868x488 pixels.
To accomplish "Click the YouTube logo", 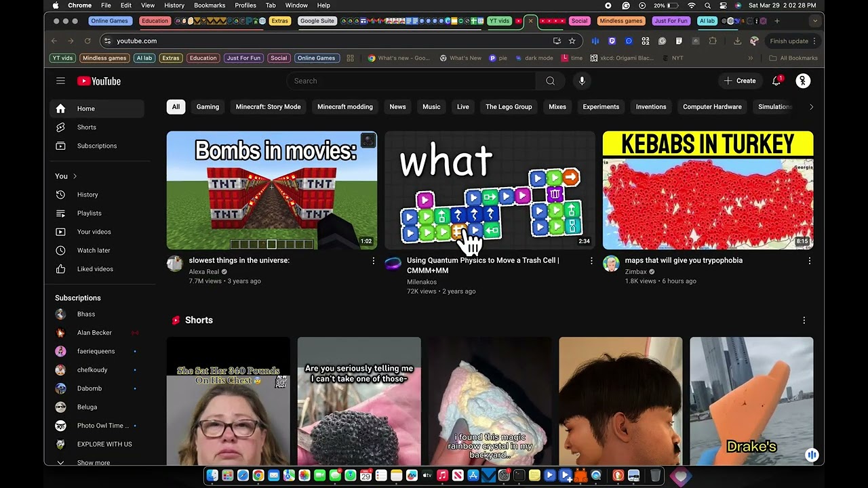I will 99,81.
